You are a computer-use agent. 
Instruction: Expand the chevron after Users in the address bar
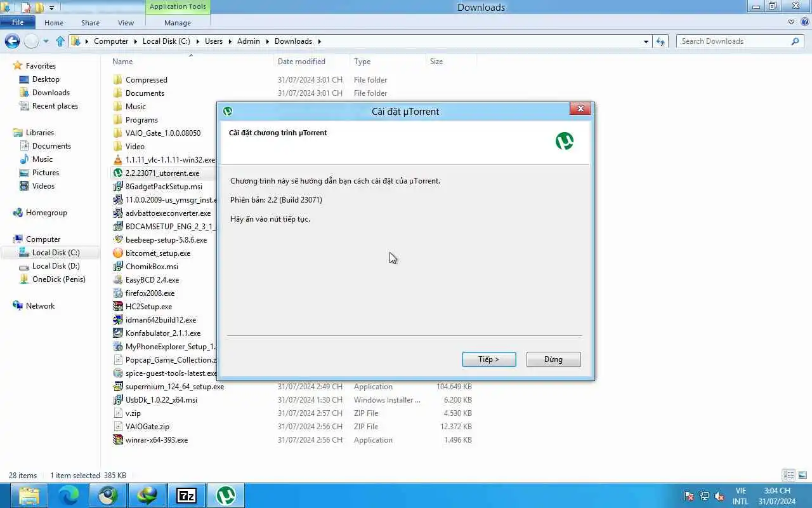coord(230,41)
